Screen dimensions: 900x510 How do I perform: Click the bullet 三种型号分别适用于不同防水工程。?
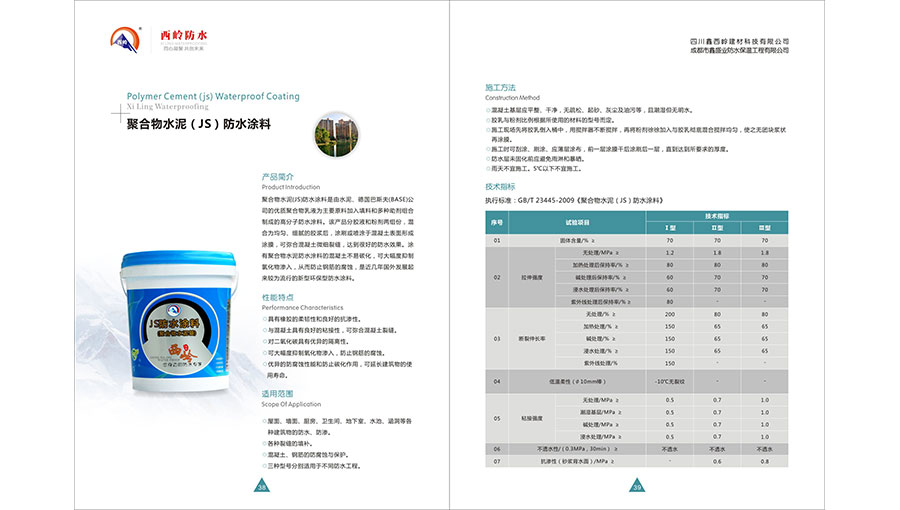(x=313, y=466)
